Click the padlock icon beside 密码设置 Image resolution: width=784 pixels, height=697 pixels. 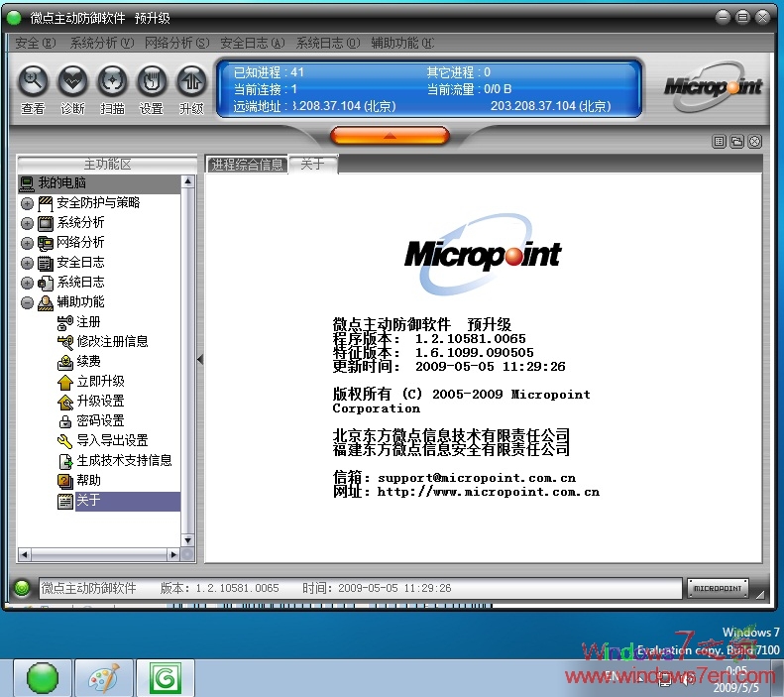(x=65, y=421)
